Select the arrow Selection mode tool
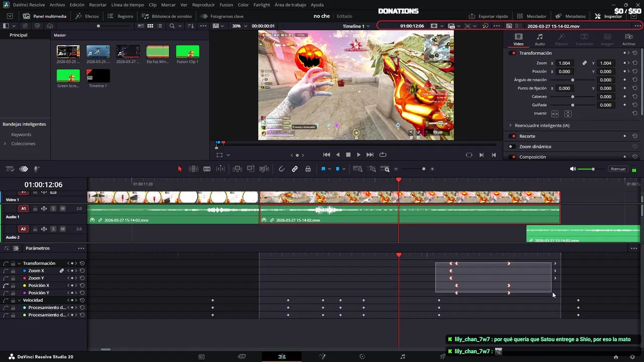644x362 pixels. [x=180, y=169]
